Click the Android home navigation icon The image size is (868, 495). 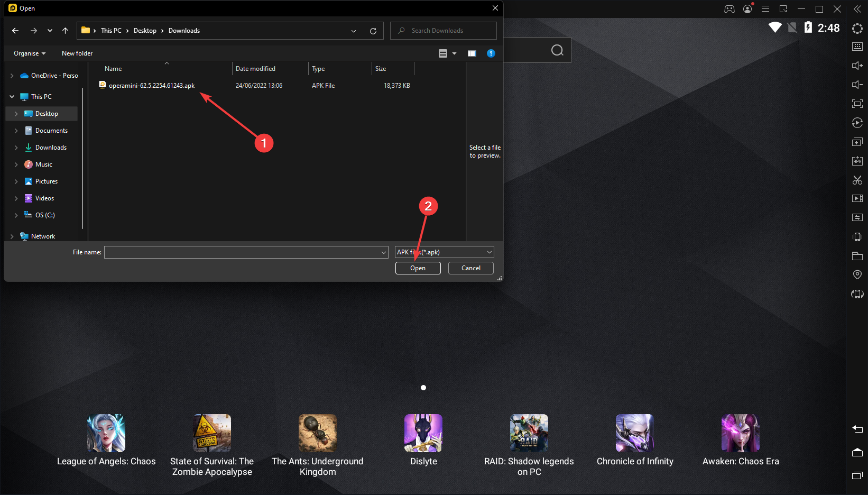(x=857, y=452)
